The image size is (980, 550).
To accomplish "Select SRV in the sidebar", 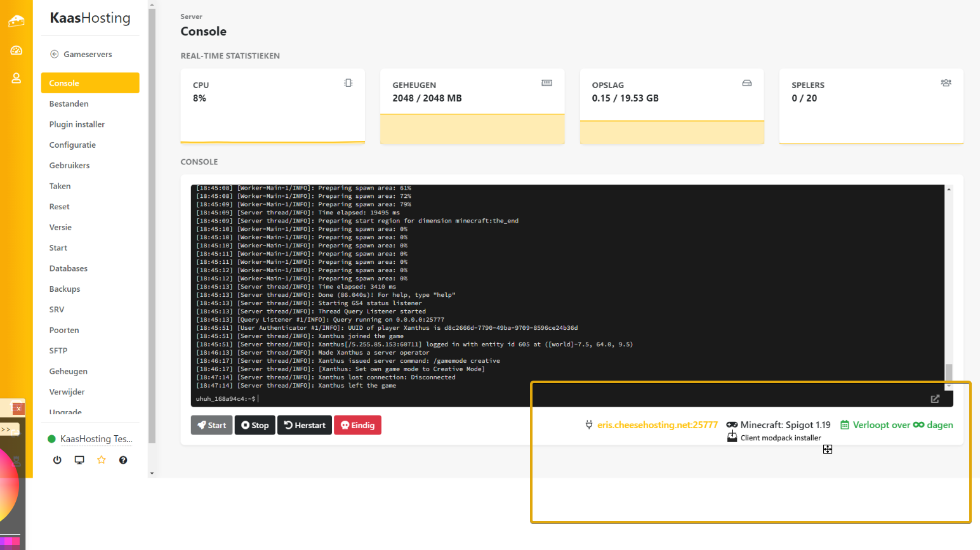I will coord(56,310).
